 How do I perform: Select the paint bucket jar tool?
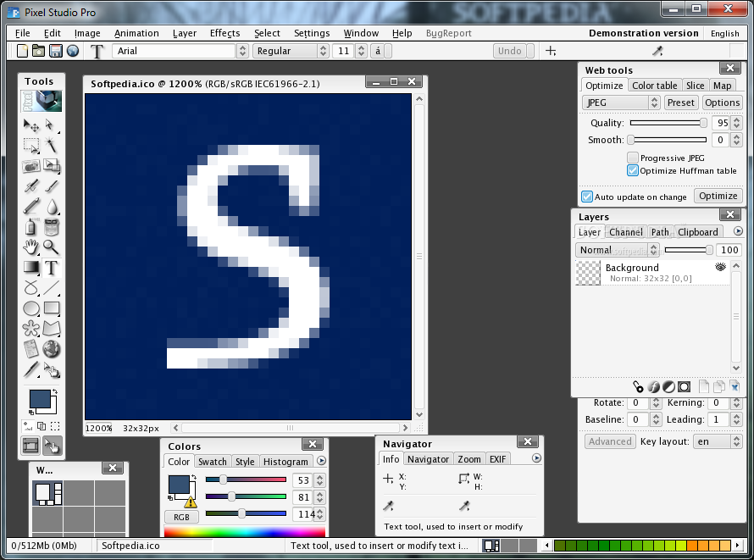[51, 227]
